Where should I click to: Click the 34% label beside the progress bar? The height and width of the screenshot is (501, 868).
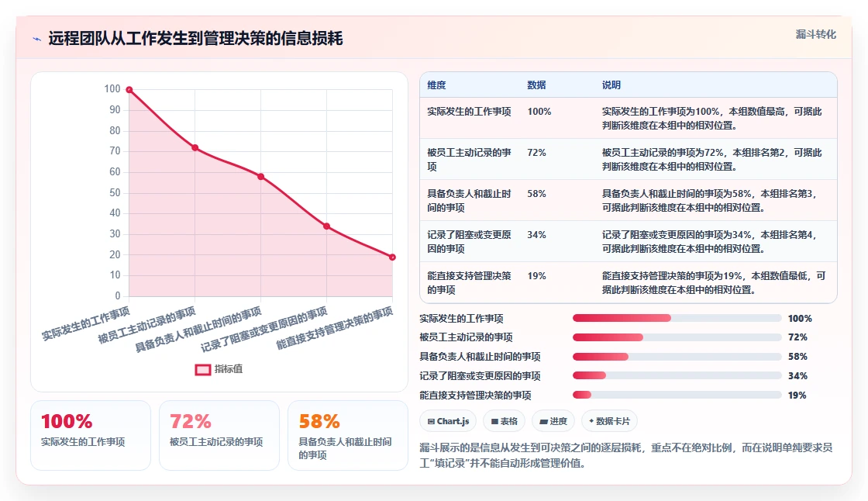pyautogui.click(x=797, y=375)
